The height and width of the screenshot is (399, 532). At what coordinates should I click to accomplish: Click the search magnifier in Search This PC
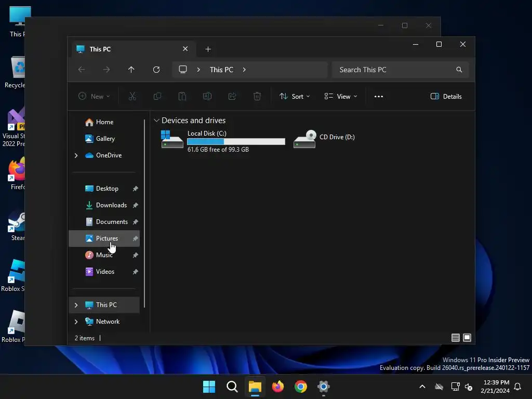(x=459, y=70)
